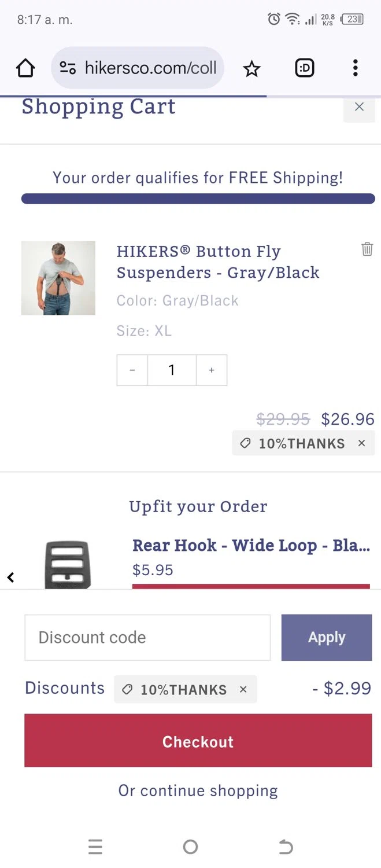Increase suspenders quantity with plus button

212,370
